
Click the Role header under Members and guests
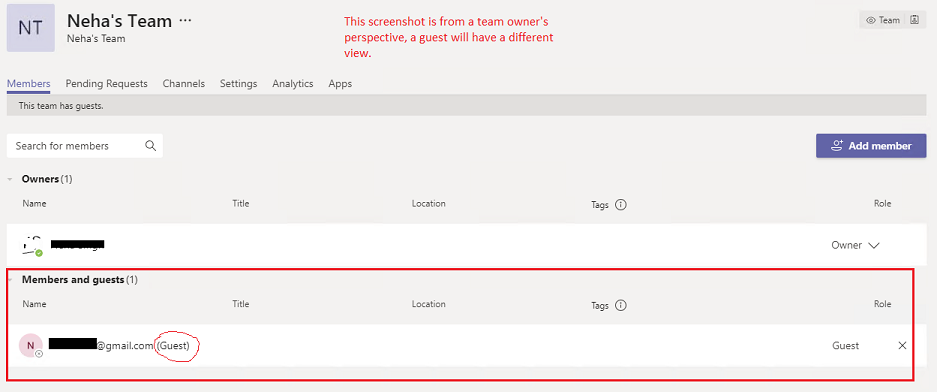882,304
